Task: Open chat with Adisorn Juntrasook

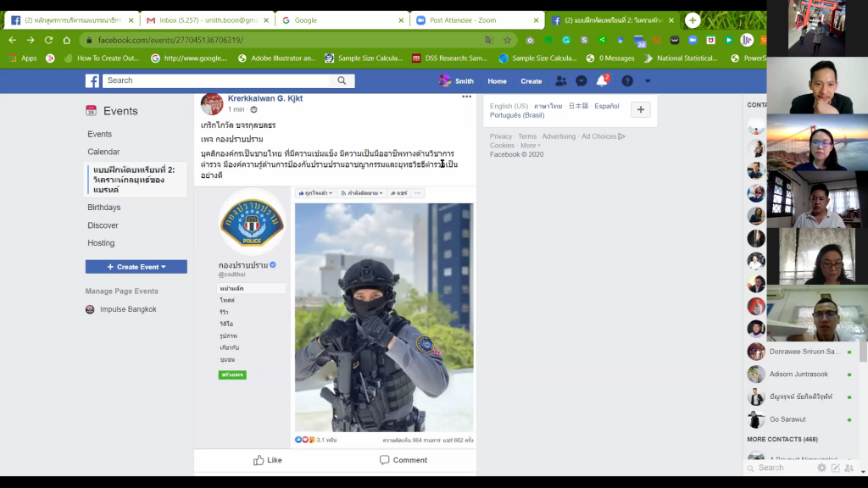Action: pos(798,374)
